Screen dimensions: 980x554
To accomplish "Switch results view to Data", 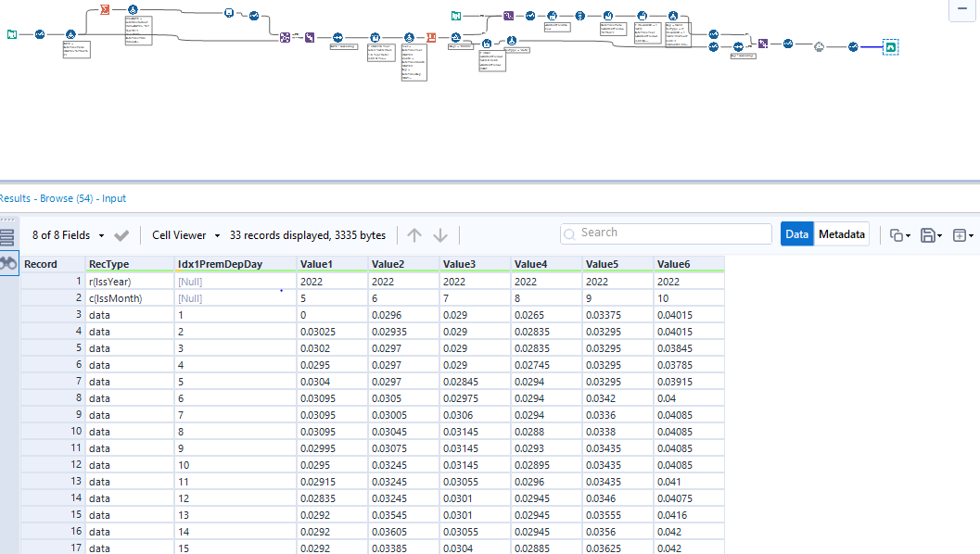I will [796, 234].
